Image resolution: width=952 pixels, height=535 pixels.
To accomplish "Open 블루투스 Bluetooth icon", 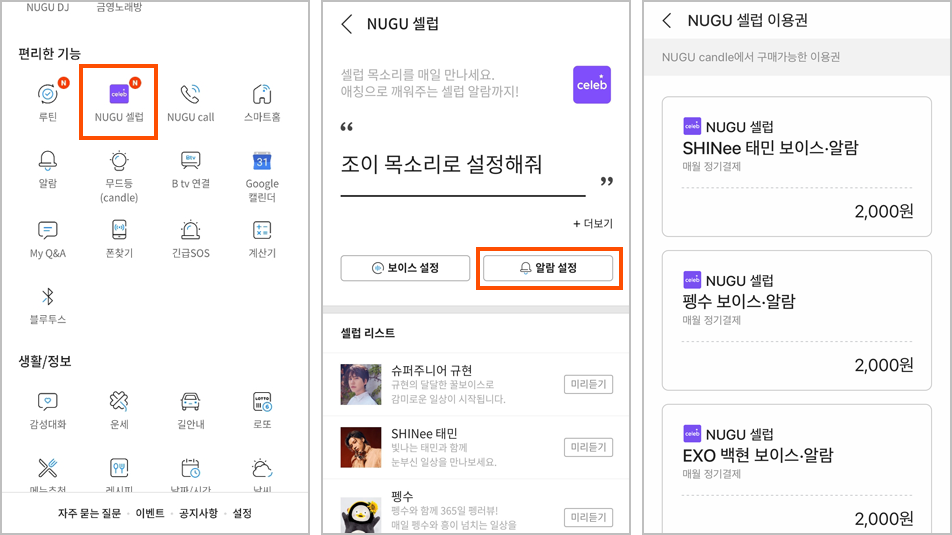I will point(47,296).
